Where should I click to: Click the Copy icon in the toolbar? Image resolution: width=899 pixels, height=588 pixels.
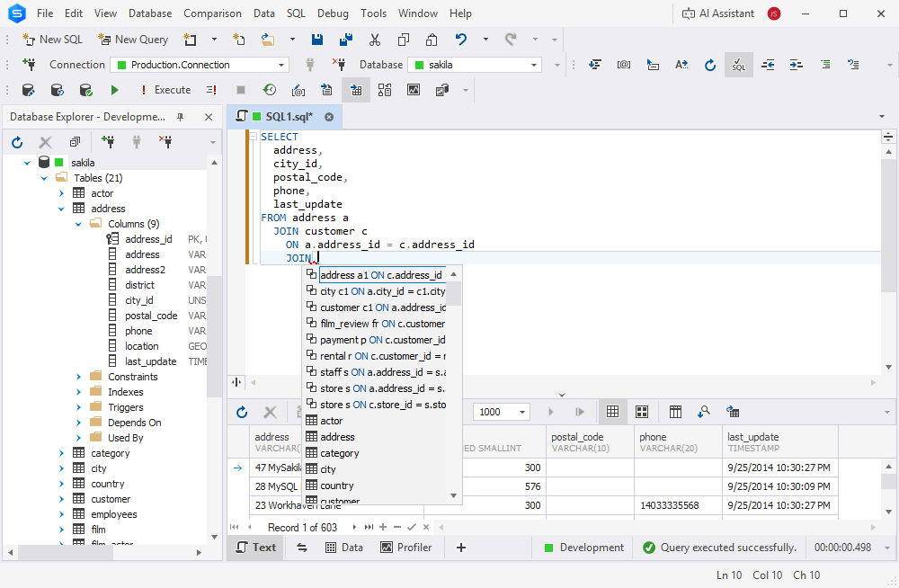tap(403, 39)
